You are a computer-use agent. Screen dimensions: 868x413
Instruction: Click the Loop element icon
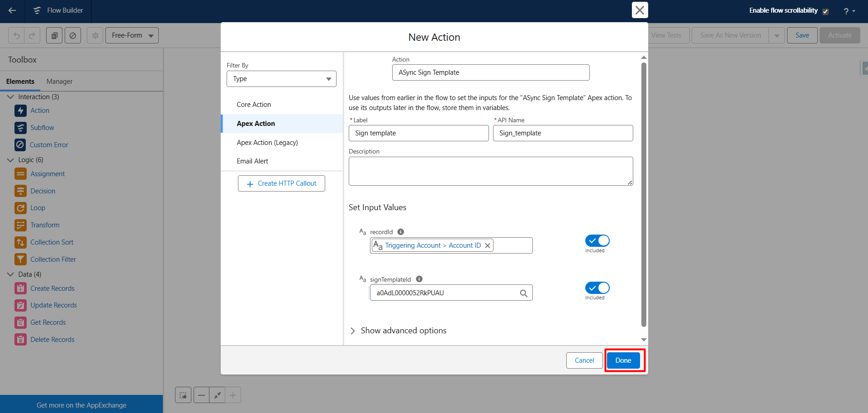click(x=20, y=208)
